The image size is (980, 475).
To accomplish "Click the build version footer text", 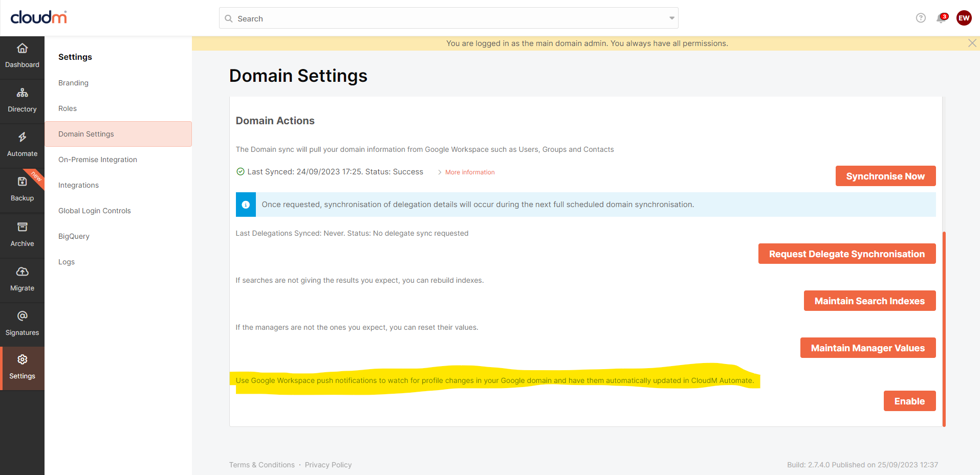I will click(862, 465).
